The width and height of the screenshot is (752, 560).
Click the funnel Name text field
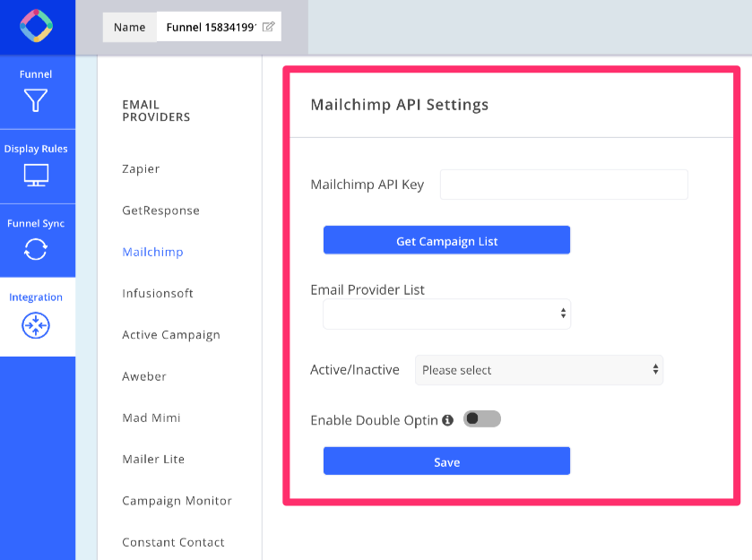pyautogui.click(x=212, y=27)
